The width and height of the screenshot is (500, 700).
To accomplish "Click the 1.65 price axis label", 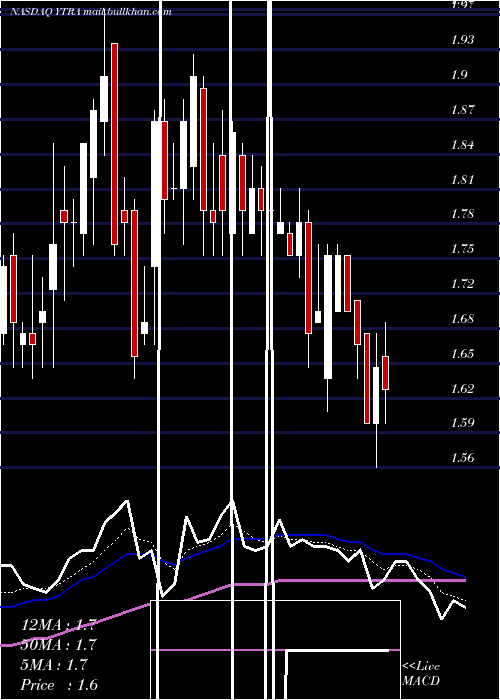I will 462,353.
